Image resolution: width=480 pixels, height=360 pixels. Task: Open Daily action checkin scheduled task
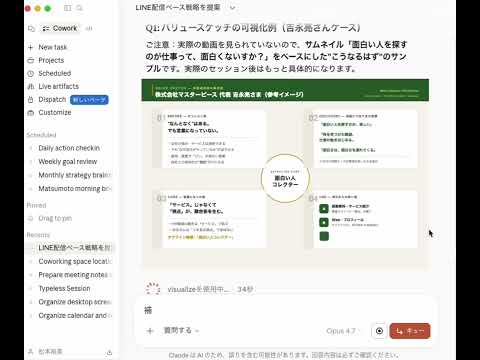click(69, 148)
